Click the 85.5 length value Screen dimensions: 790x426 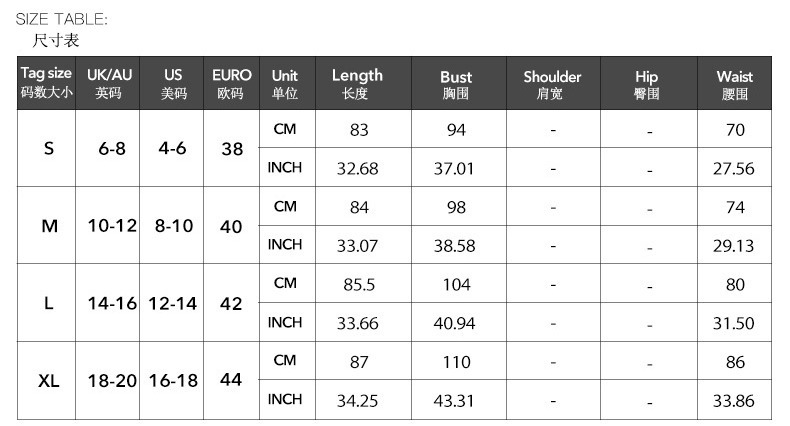click(x=359, y=284)
